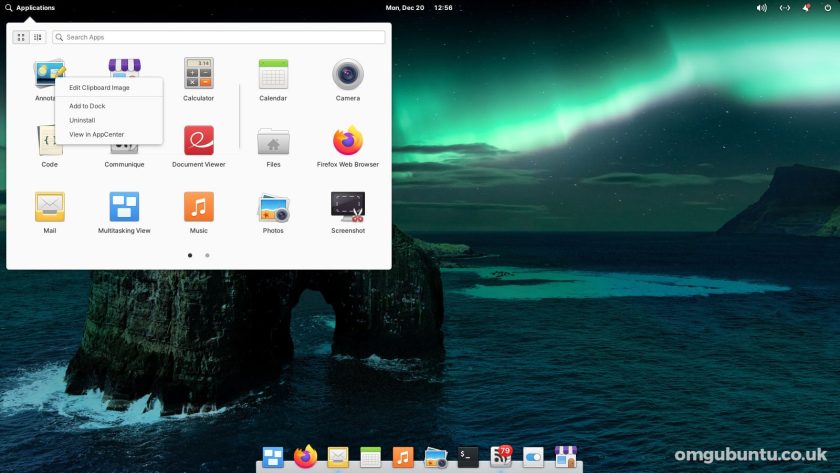
Task: Focus the Search Apps field
Action: tap(219, 37)
